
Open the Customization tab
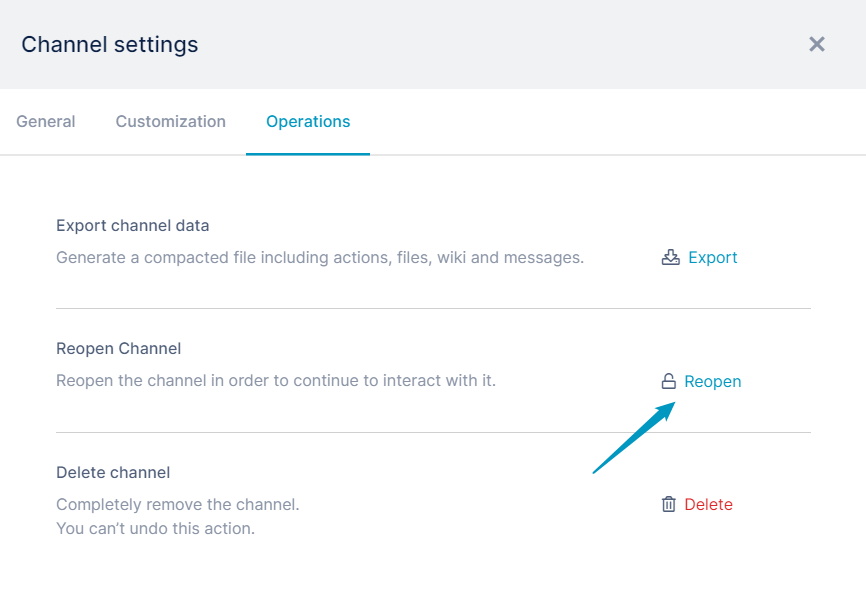171,122
